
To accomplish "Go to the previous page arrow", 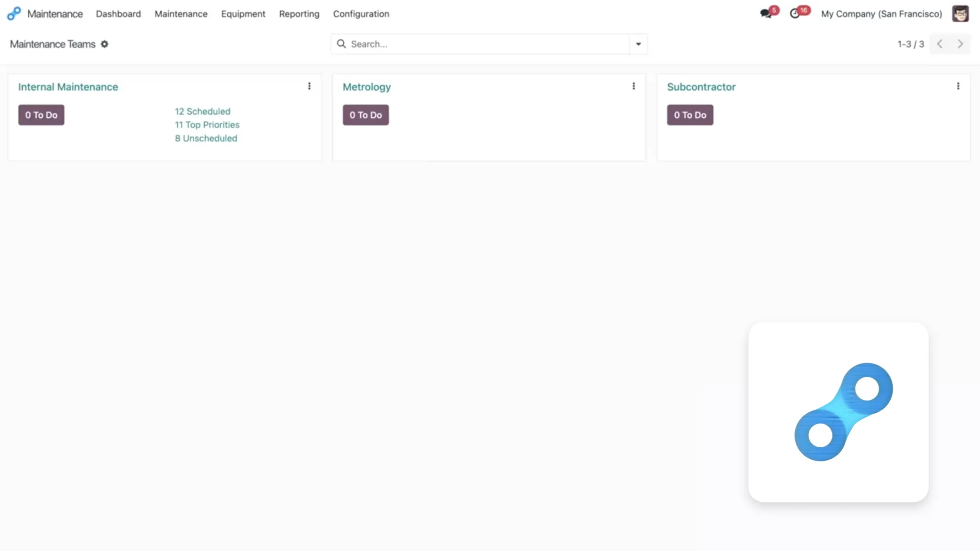I will click(x=940, y=44).
